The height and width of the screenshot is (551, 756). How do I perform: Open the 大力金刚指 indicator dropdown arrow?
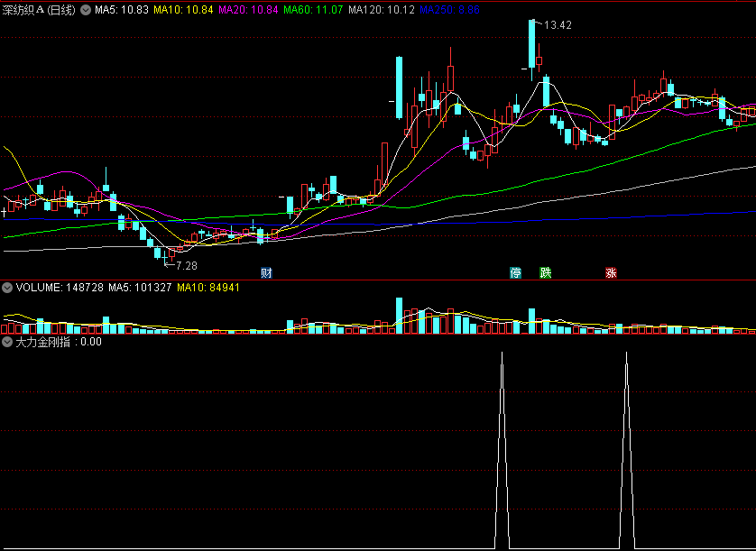click(6, 343)
